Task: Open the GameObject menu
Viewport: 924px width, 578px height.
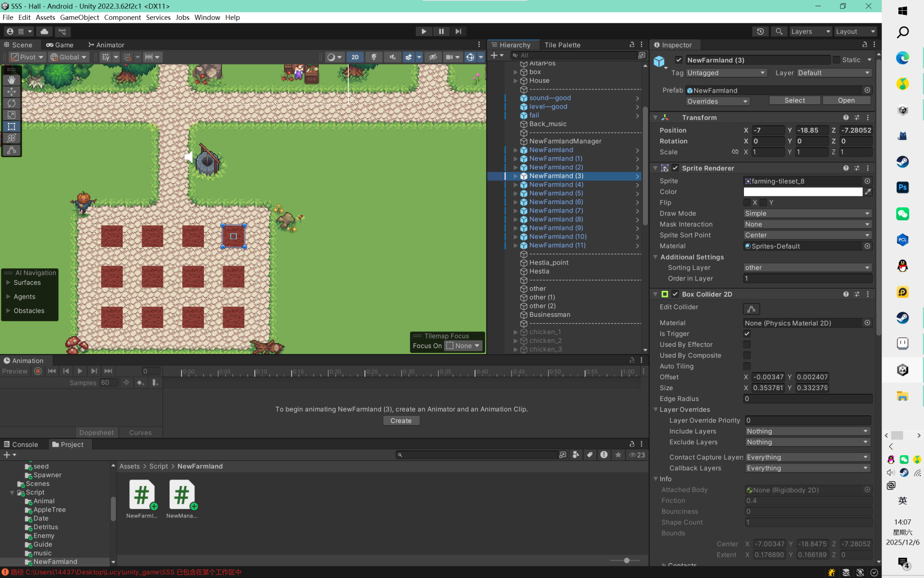Action: tap(79, 17)
